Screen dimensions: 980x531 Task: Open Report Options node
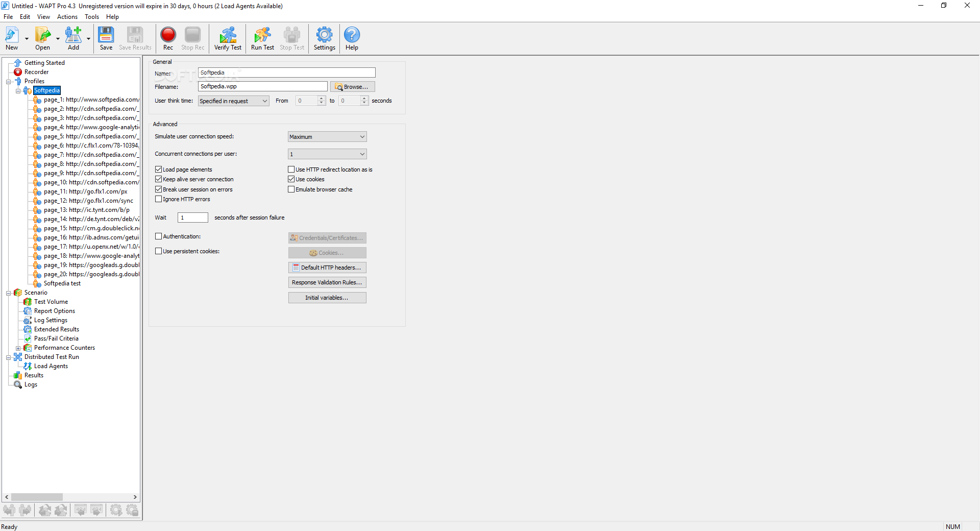point(54,311)
